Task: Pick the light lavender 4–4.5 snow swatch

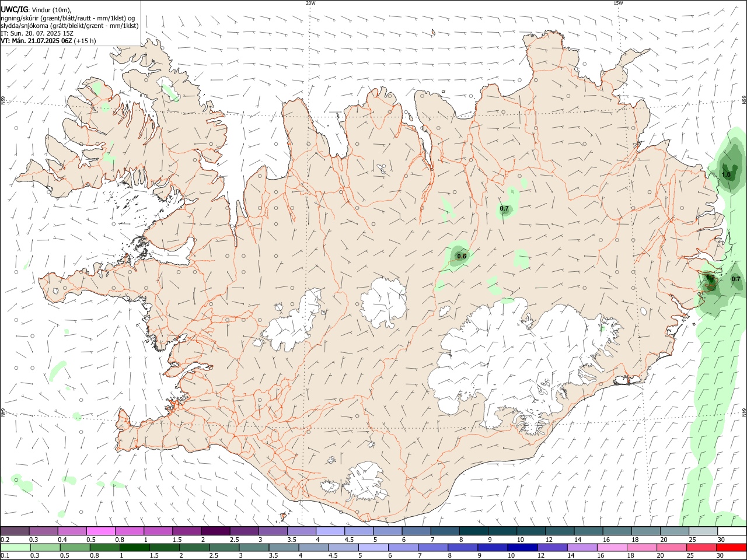Action: (x=330, y=531)
